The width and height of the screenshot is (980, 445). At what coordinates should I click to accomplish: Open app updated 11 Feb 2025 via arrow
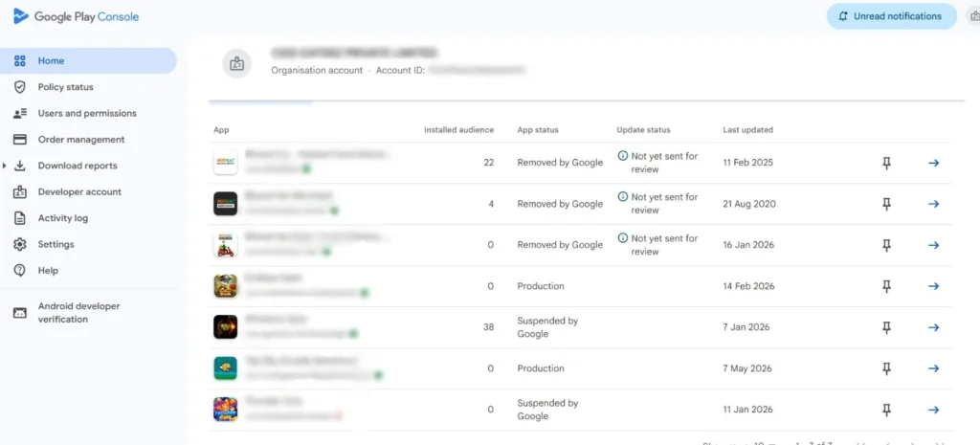pos(934,163)
